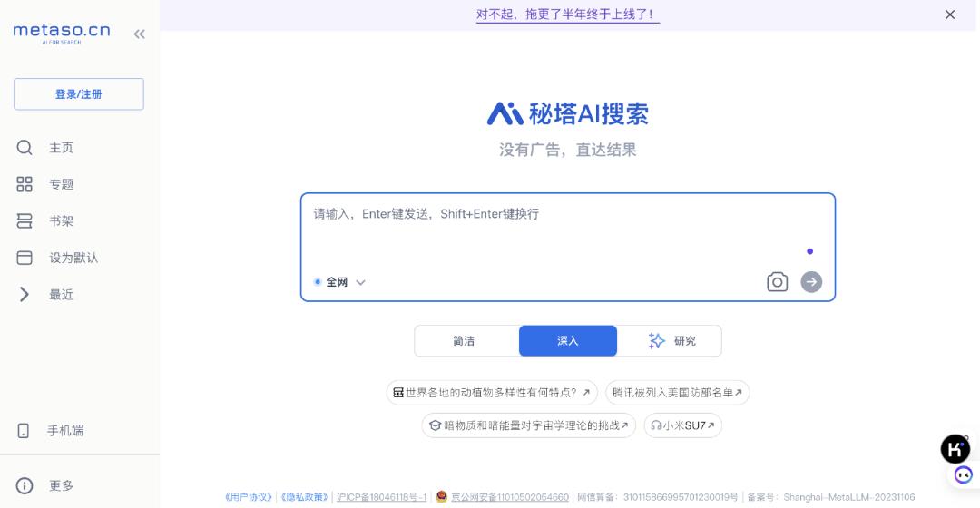
Task: Click the 秘塔AI搜索 logo
Action: (567, 113)
